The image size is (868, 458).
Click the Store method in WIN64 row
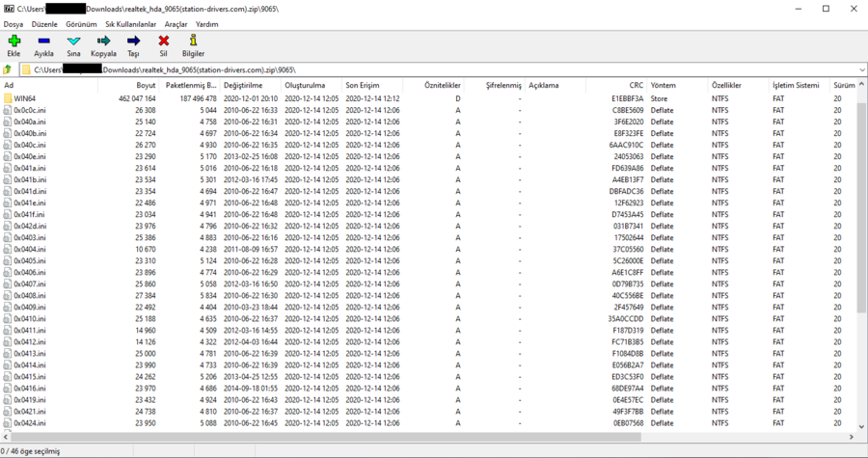click(660, 98)
